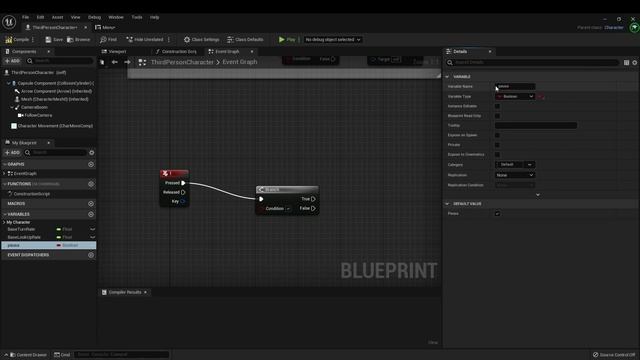The image size is (640, 360).
Task: Toggle Hide Unrelated nodes
Action: (145, 40)
